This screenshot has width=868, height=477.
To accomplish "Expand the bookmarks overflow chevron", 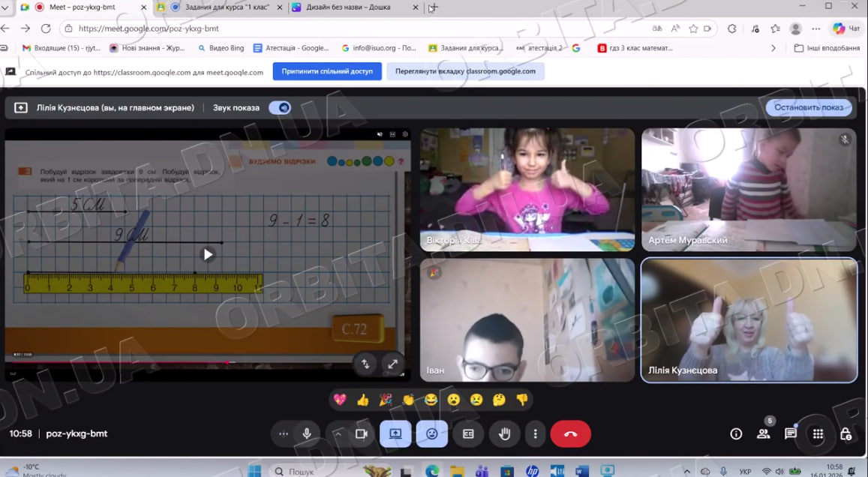I will (773, 48).
